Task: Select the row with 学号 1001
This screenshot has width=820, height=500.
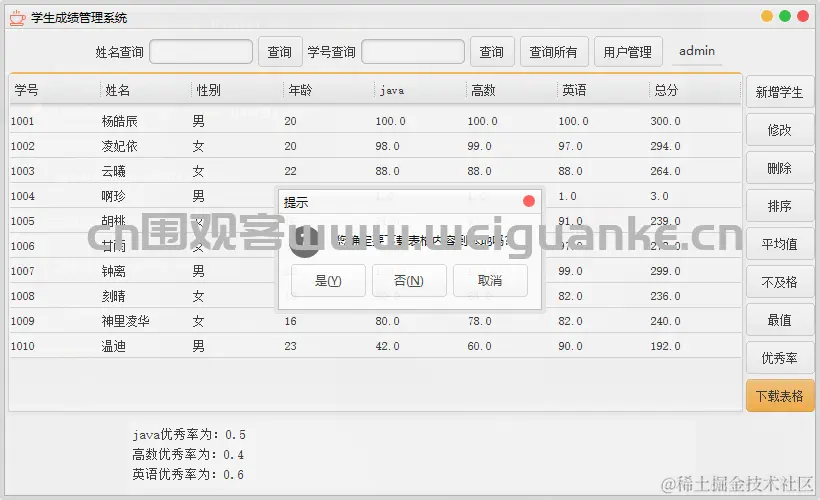Action: (375, 121)
